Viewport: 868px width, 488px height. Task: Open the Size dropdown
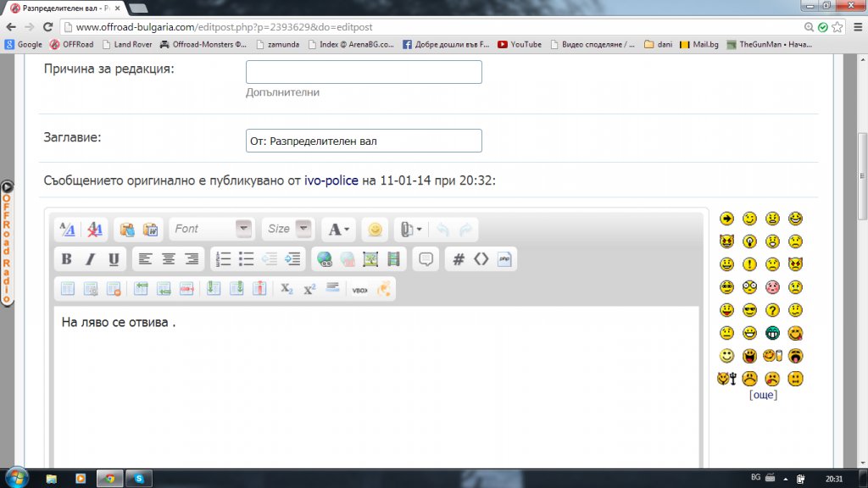(x=287, y=229)
